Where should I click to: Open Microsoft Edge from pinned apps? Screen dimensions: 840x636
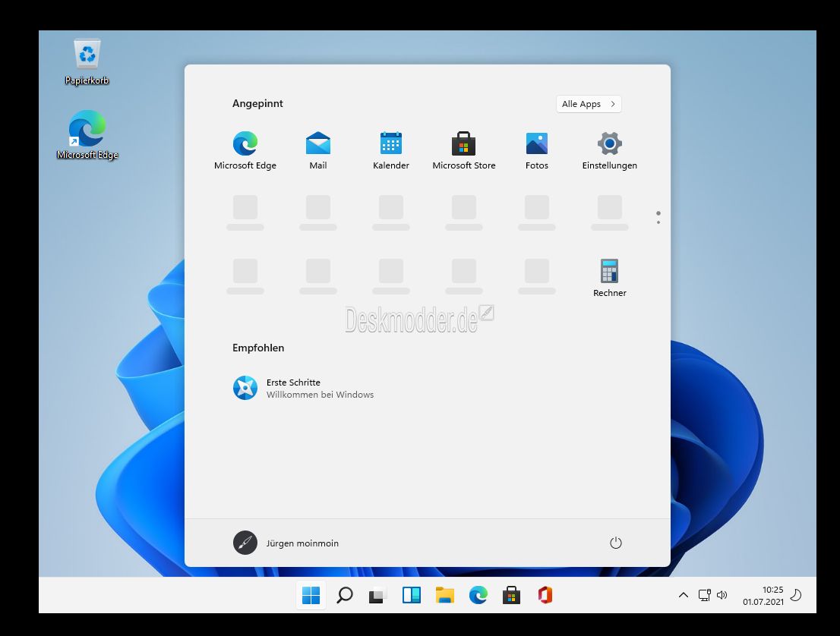[x=245, y=150]
